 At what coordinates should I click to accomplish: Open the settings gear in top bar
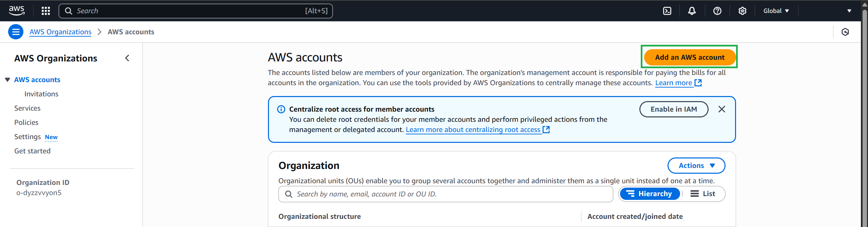click(x=742, y=11)
